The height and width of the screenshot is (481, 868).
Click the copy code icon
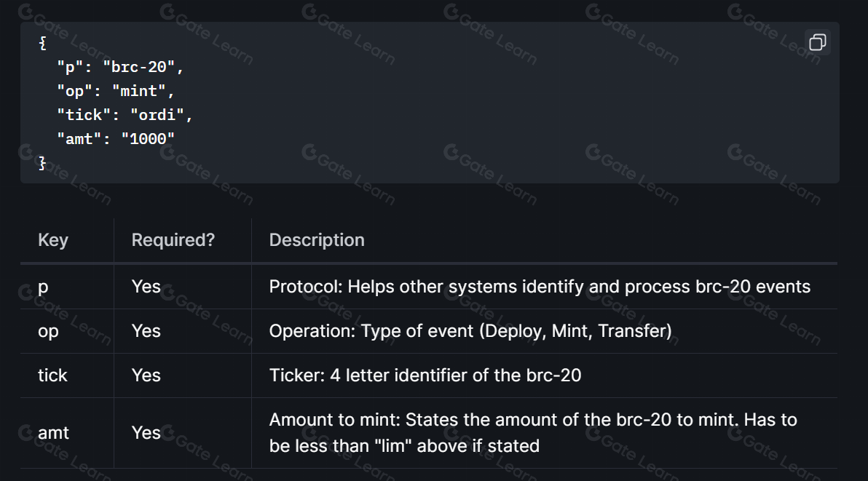click(x=817, y=42)
